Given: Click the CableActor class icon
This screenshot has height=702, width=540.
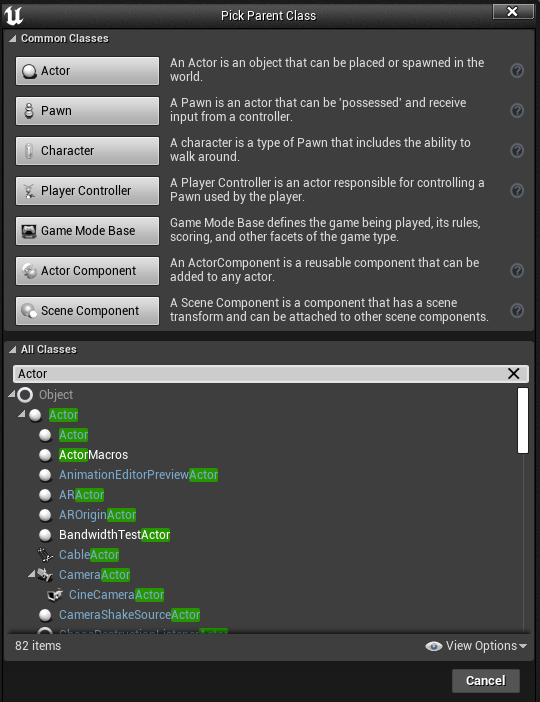Looking at the screenshot, I should pos(45,555).
